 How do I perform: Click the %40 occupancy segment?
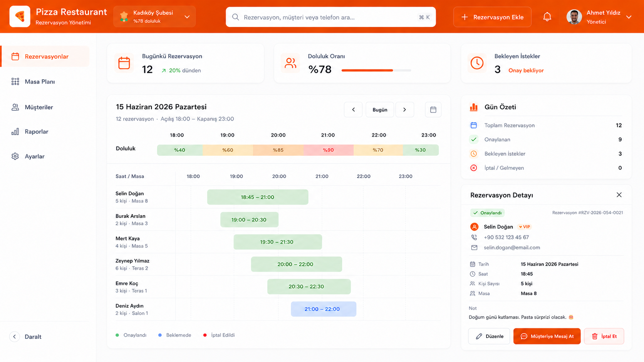pos(180,150)
